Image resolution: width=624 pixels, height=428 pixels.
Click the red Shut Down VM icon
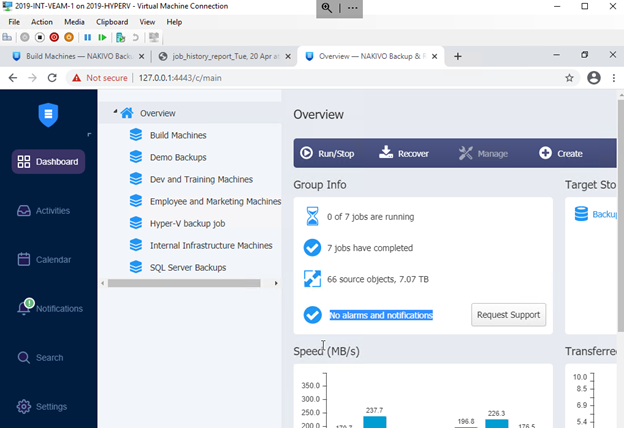pyautogui.click(x=54, y=37)
